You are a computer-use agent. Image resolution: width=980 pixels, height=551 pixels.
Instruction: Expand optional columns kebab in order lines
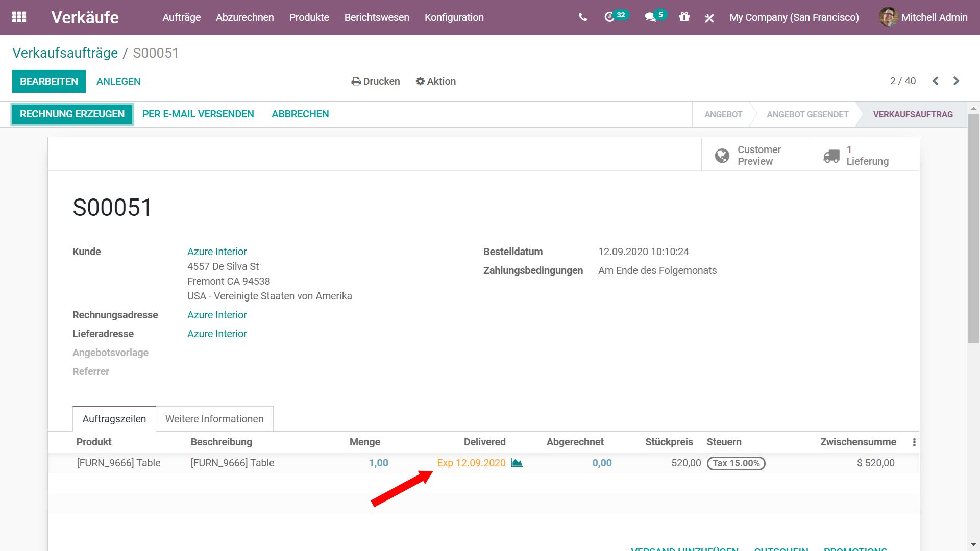[x=914, y=442]
